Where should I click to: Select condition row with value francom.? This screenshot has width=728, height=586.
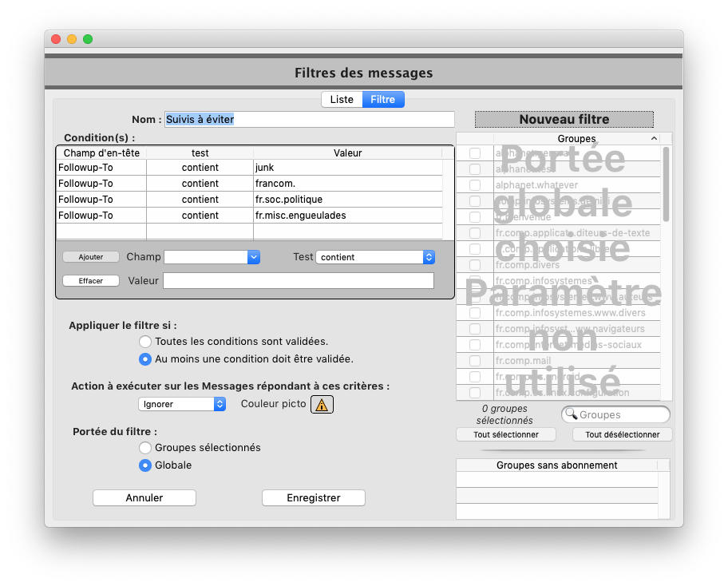coord(249,184)
